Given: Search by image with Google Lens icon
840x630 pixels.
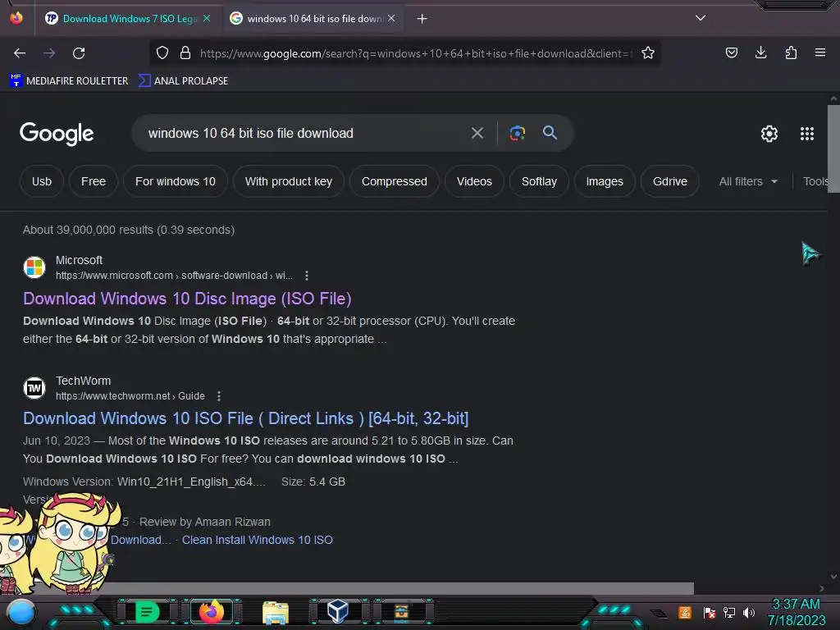Looking at the screenshot, I should click(517, 133).
